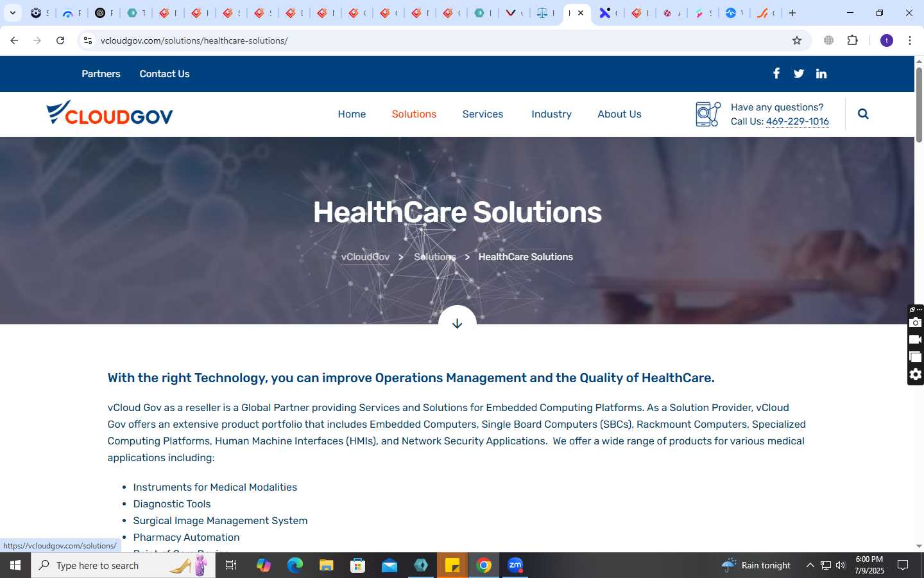The width and height of the screenshot is (924, 578).
Task: Bookmark this page with the star icon
Action: (x=797, y=40)
